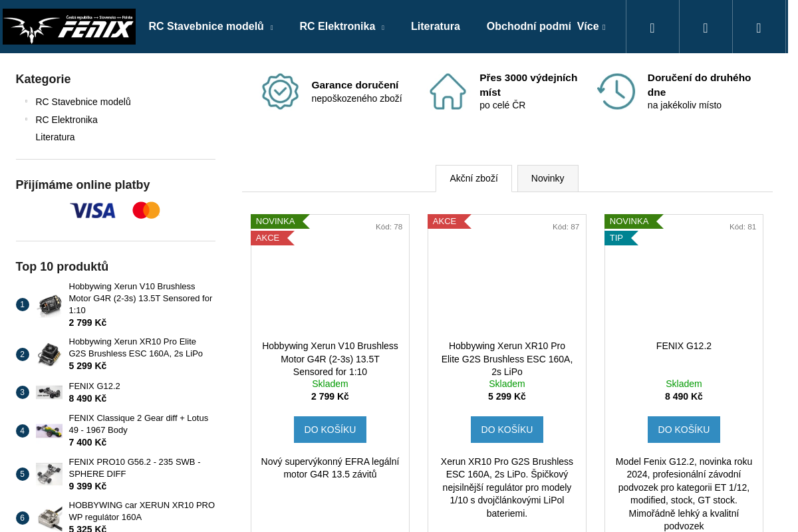Open the first header icon after Více
798x532 pixels.
[652, 27]
